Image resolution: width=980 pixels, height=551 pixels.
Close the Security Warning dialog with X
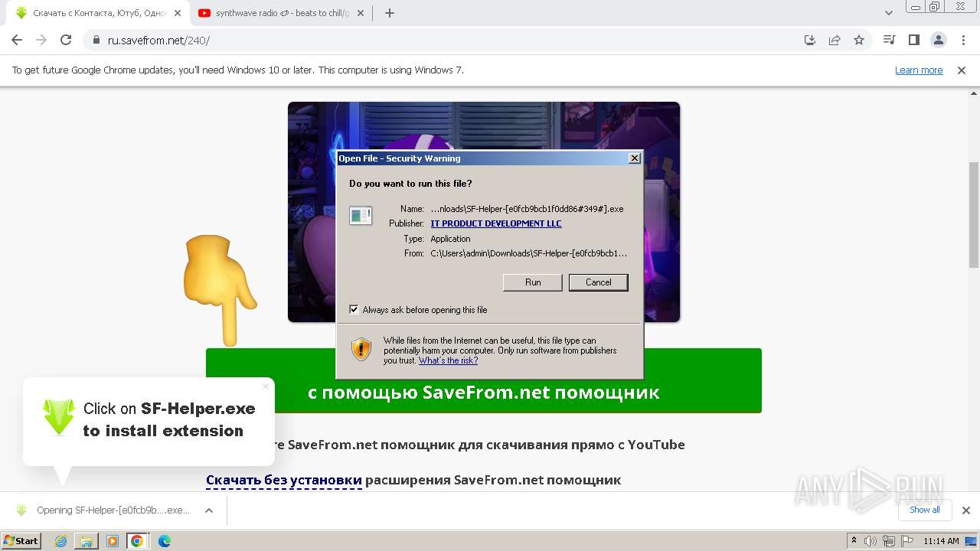tap(634, 158)
